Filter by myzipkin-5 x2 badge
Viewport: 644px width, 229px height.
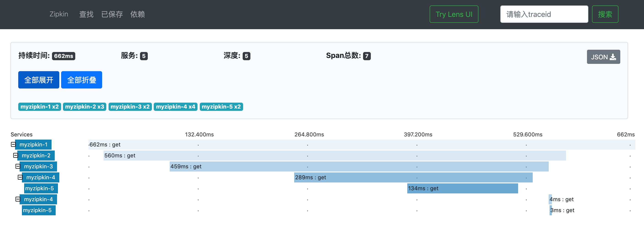[x=221, y=107]
